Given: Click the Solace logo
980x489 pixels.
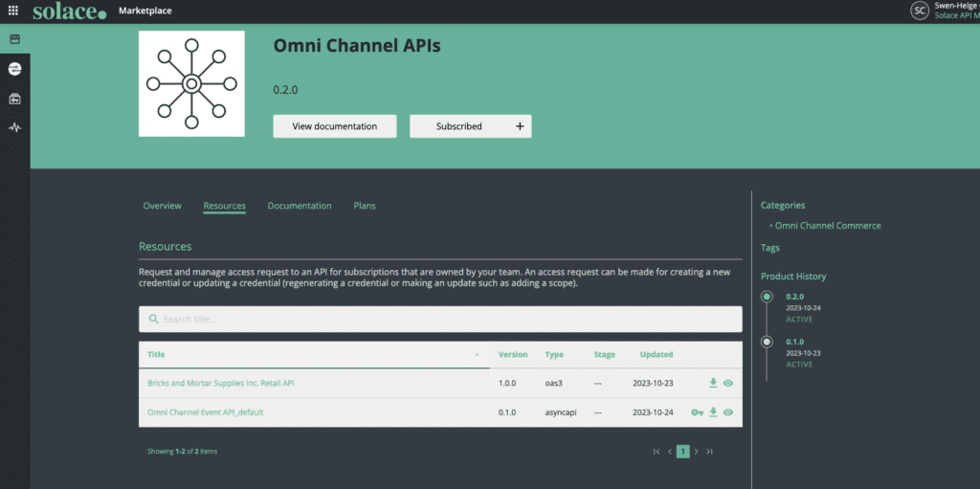Looking at the screenshot, I should point(70,11).
